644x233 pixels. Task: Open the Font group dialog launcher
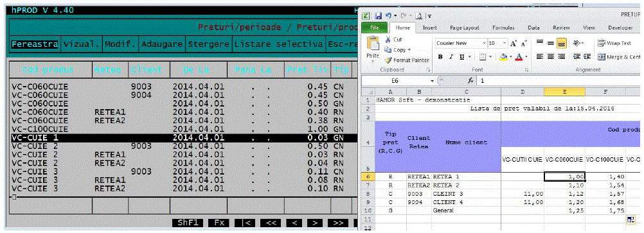pos(526,71)
